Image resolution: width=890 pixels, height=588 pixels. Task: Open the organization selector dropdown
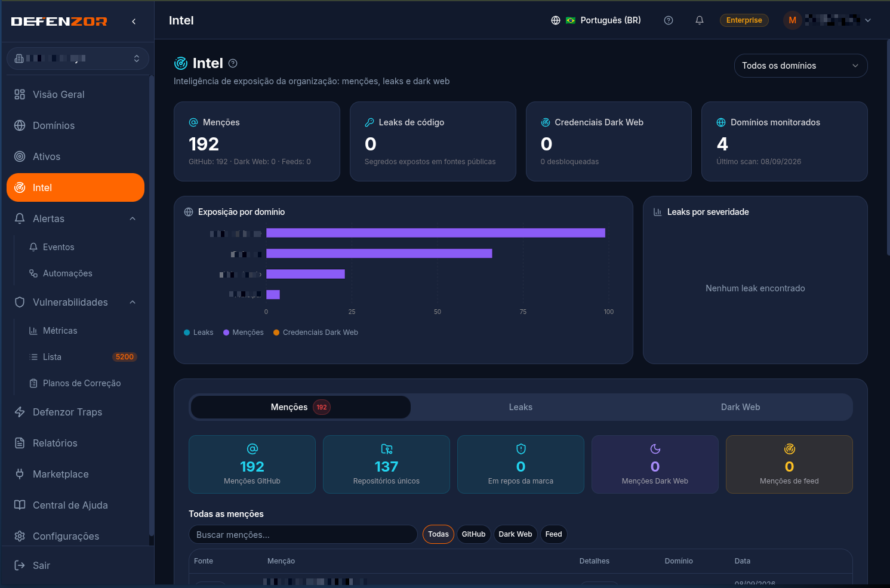78,59
